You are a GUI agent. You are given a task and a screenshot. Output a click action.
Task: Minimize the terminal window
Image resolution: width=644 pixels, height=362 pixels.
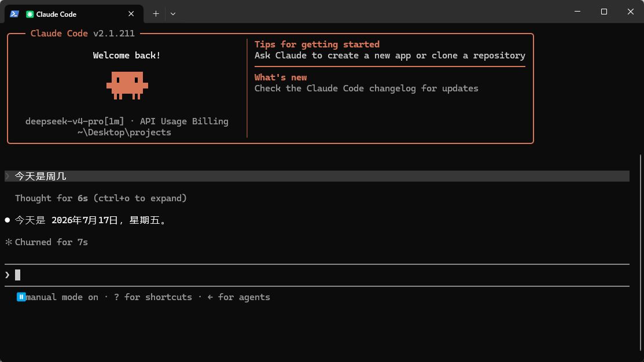(x=577, y=12)
